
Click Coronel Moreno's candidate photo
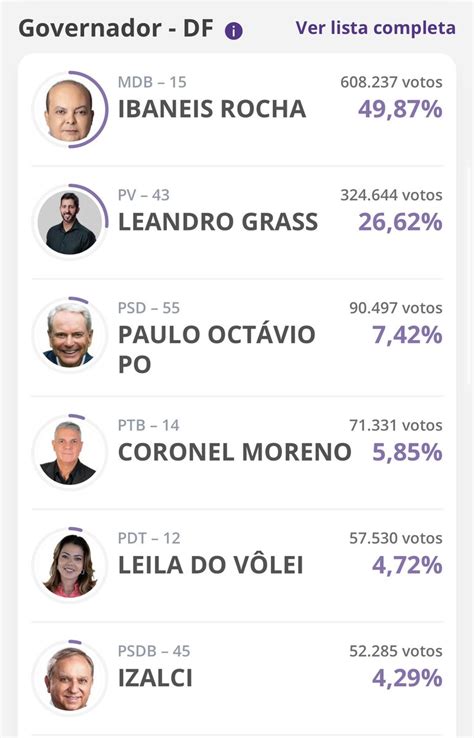point(70,453)
